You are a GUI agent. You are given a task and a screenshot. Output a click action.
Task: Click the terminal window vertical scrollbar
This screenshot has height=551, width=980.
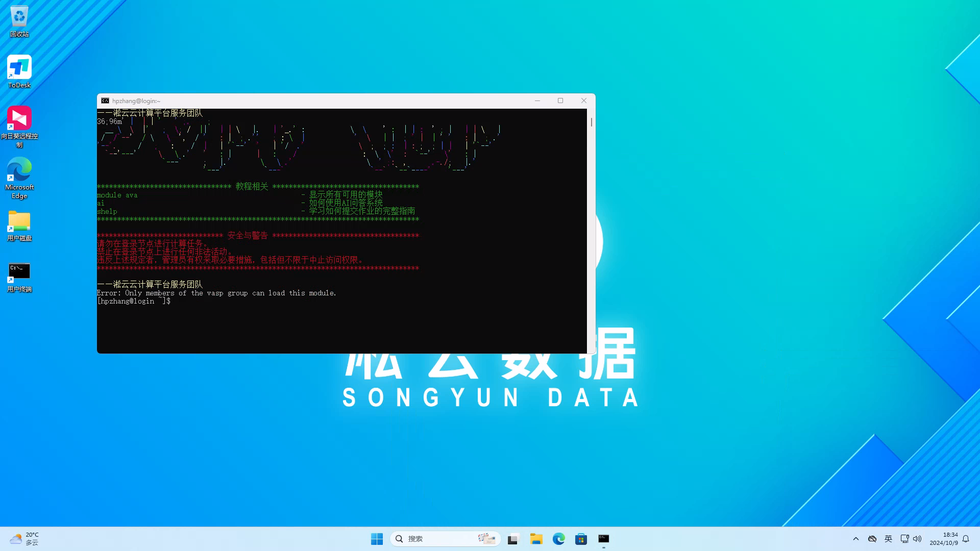pyautogui.click(x=592, y=122)
